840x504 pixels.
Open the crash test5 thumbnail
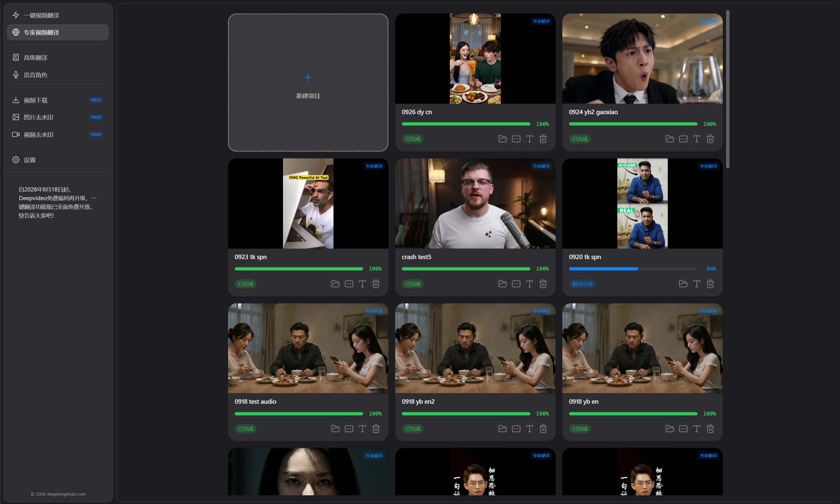click(x=475, y=204)
